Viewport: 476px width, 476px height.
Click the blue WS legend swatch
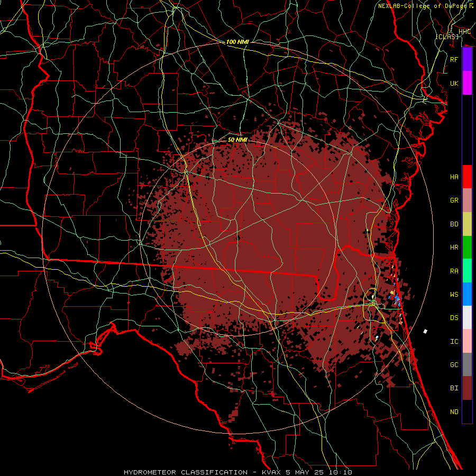(467, 294)
